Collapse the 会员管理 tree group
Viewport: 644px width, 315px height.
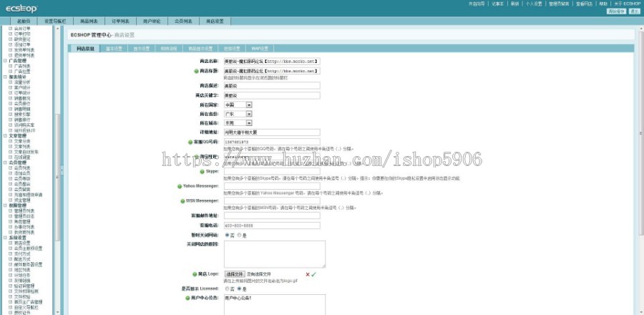click(5, 163)
